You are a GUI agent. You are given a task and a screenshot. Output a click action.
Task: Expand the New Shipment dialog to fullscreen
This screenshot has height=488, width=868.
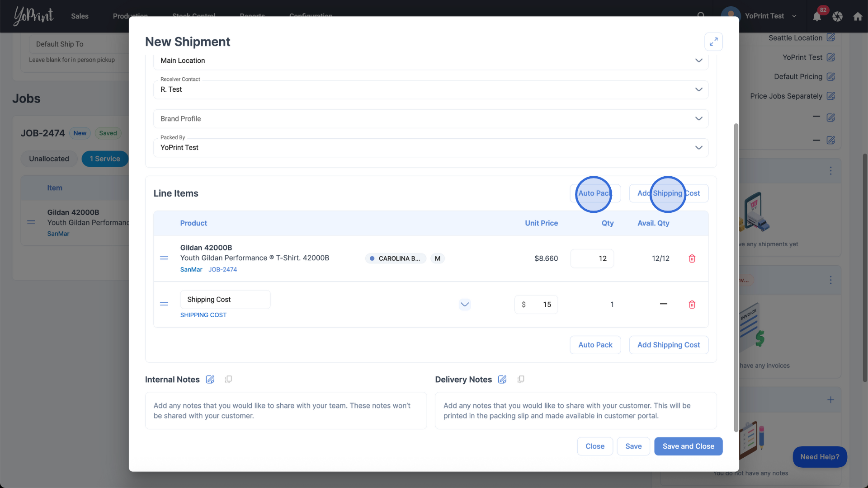[x=713, y=42]
